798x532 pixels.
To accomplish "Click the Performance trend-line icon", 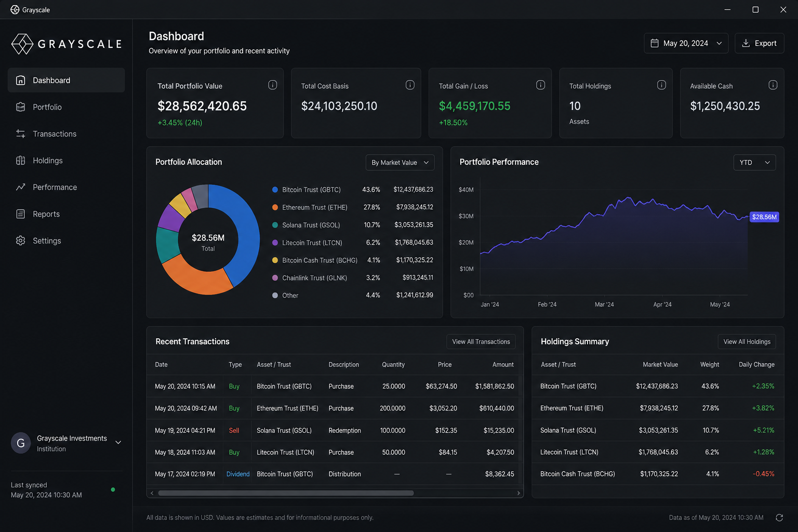I will [x=21, y=187].
